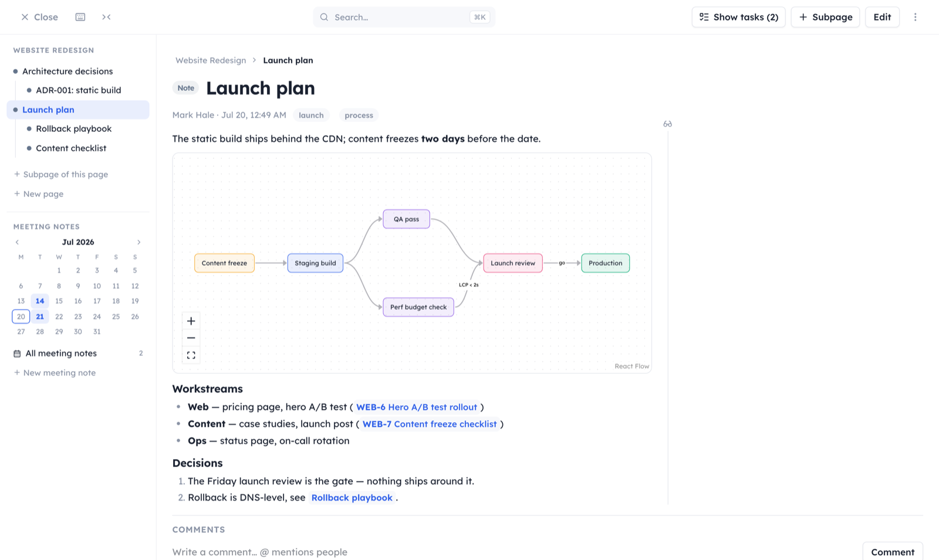The width and height of the screenshot is (939, 560).
Task: Zoom in on the flow diagram
Action: [x=191, y=321]
